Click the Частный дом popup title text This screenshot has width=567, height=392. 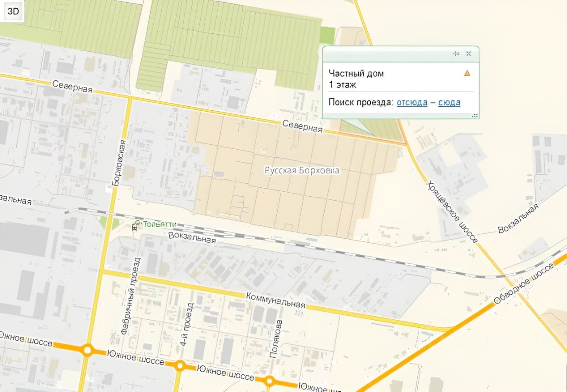pos(356,74)
